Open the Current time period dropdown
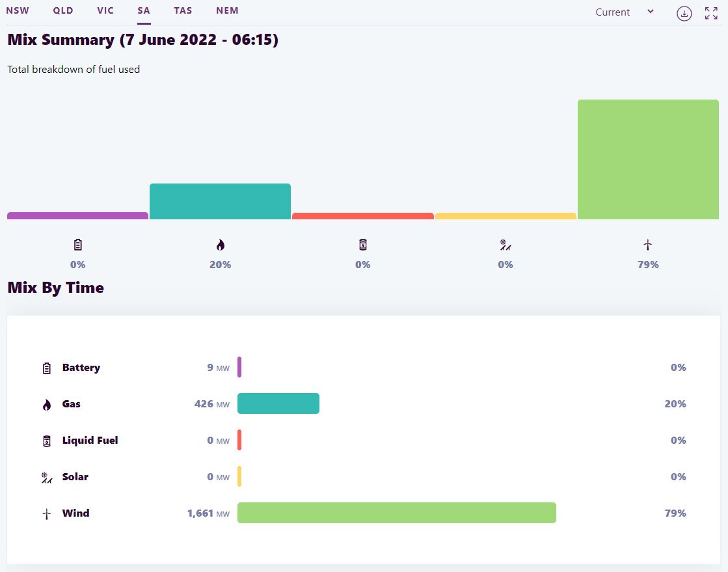 click(625, 12)
